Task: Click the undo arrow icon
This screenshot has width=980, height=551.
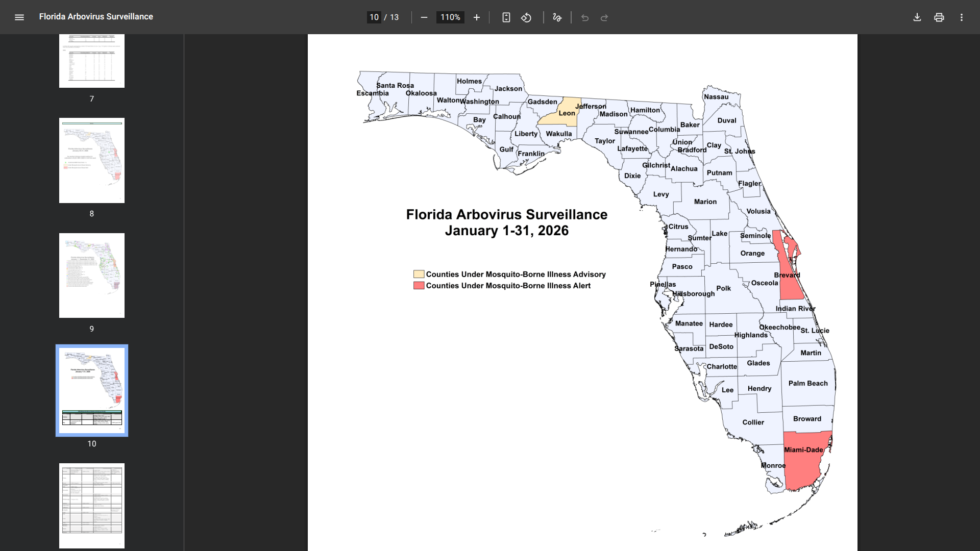Action: point(585,17)
